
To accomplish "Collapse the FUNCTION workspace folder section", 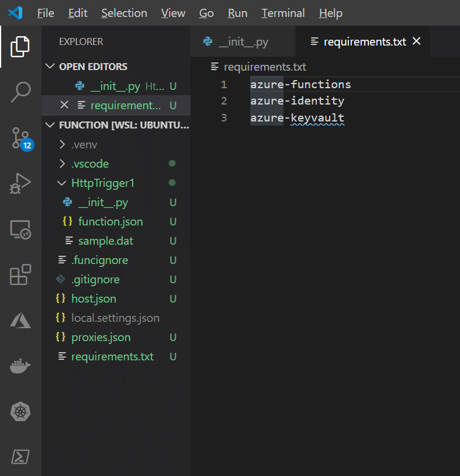I will pos(50,125).
